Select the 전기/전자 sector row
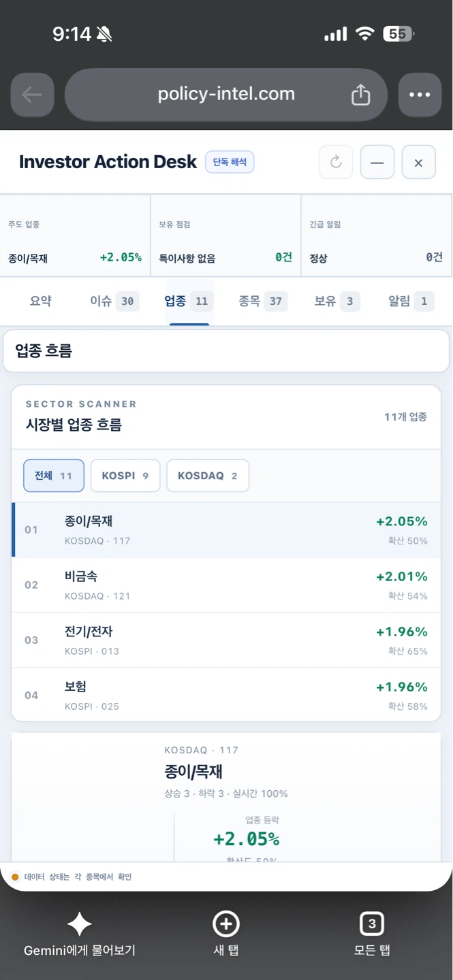The image size is (453, 980). click(226, 640)
